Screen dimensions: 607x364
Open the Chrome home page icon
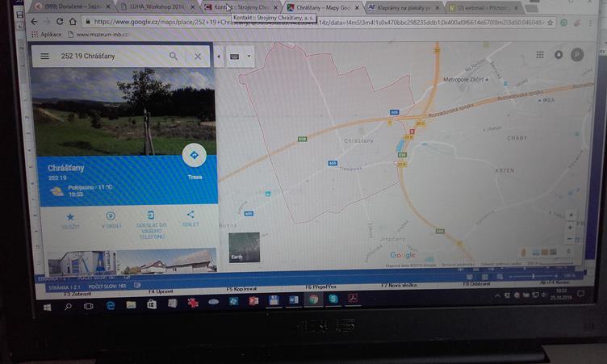point(73,22)
